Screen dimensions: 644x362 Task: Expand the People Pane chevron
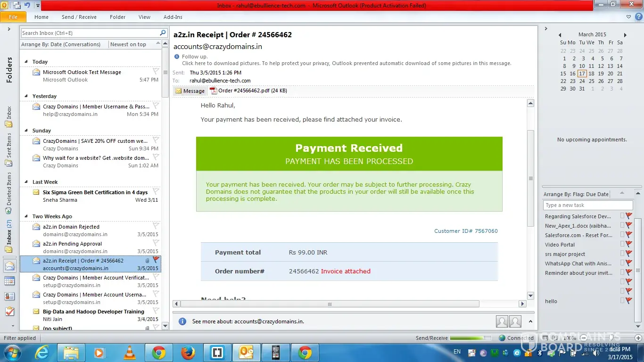coord(530,321)
